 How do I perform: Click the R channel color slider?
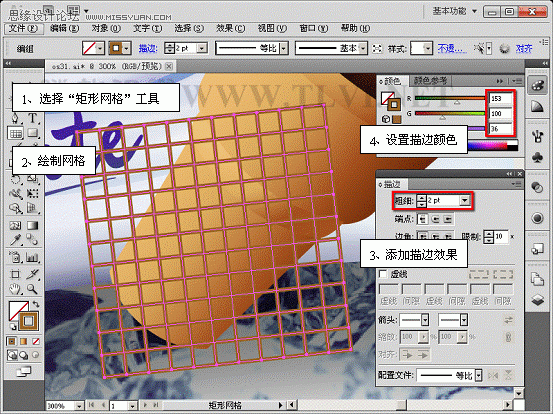450,99
